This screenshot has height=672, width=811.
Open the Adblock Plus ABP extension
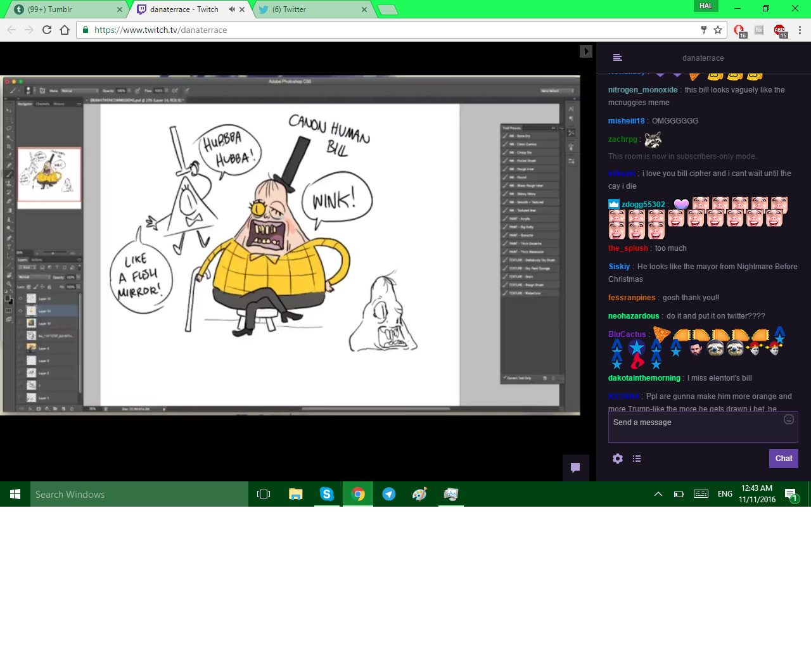[x=780, y=30]
